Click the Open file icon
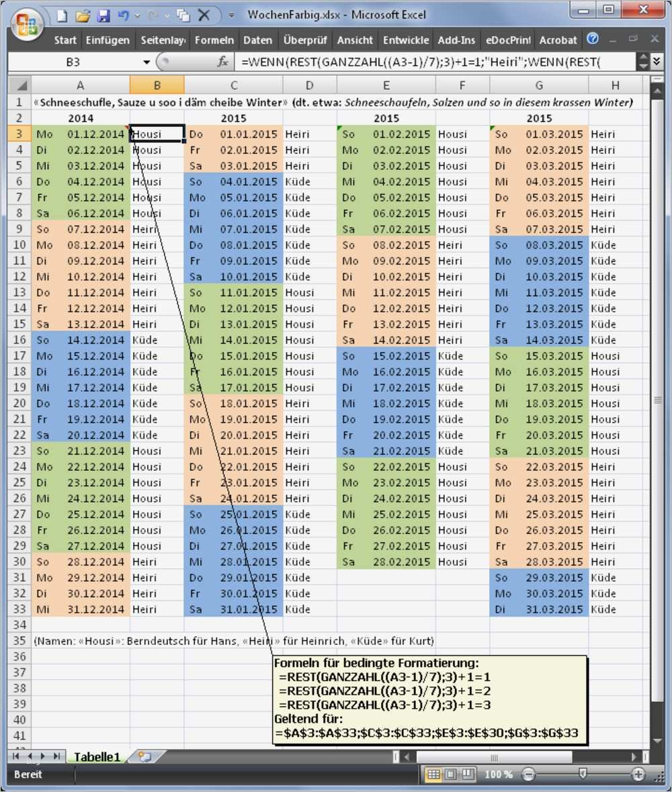 (x=82, y=15)
